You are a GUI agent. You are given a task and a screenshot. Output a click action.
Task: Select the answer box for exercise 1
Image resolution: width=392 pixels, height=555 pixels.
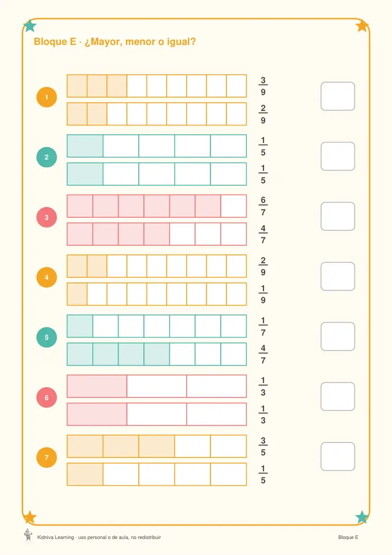(337, 96)
